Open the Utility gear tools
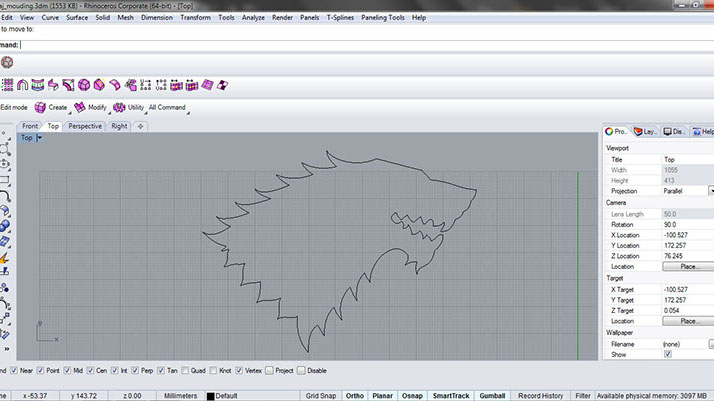This screenshot has width=714, height=401. pos(128,107)
